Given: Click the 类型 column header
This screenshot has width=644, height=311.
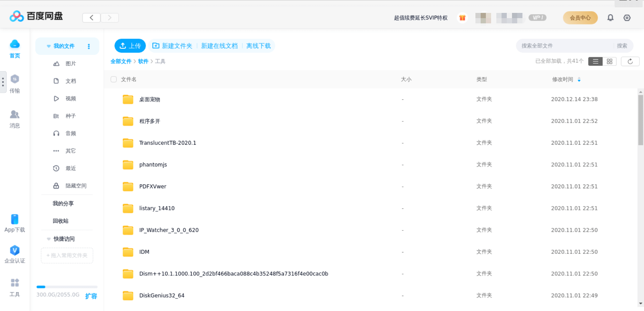Looking at the screenshot, I should pyautogui.click(x=482, y=79).
